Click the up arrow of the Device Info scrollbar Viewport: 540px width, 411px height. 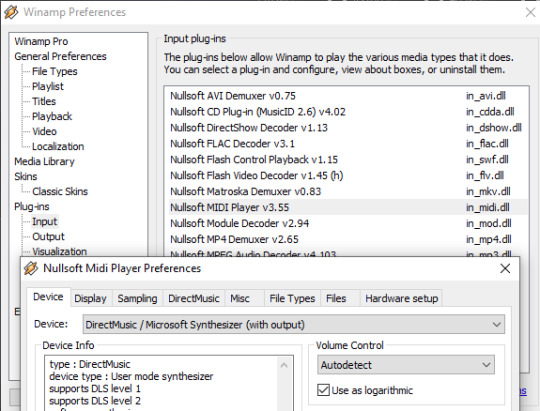pos(284,365)
